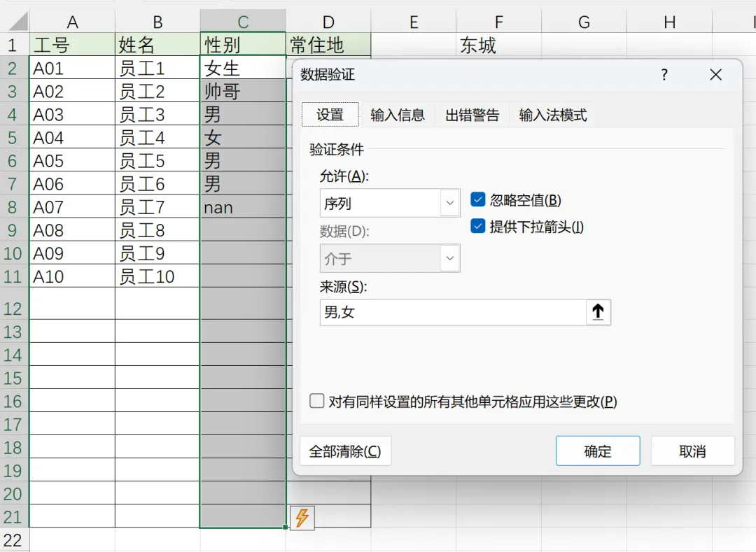Switch to the 出错警告 tab
756x552 pixels.
coord(472,115)
